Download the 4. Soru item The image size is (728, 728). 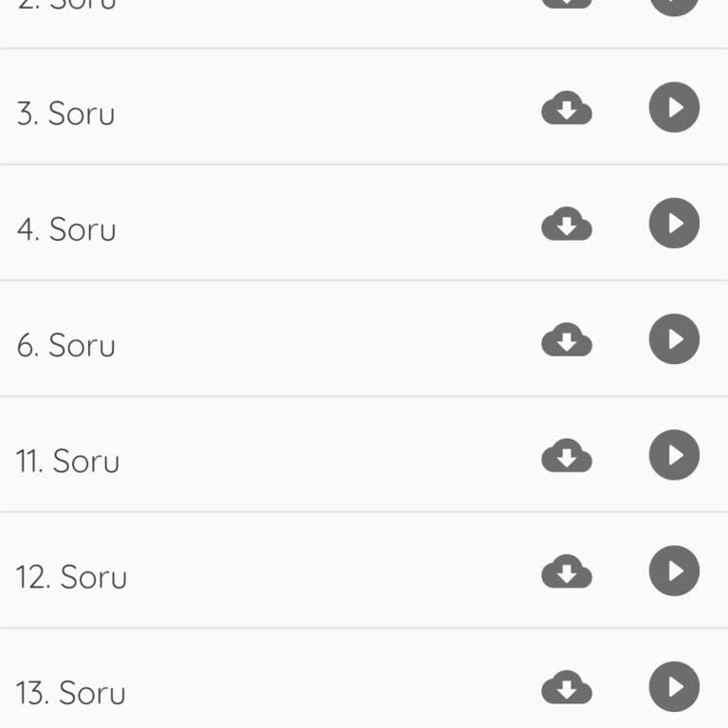point(567,225)
